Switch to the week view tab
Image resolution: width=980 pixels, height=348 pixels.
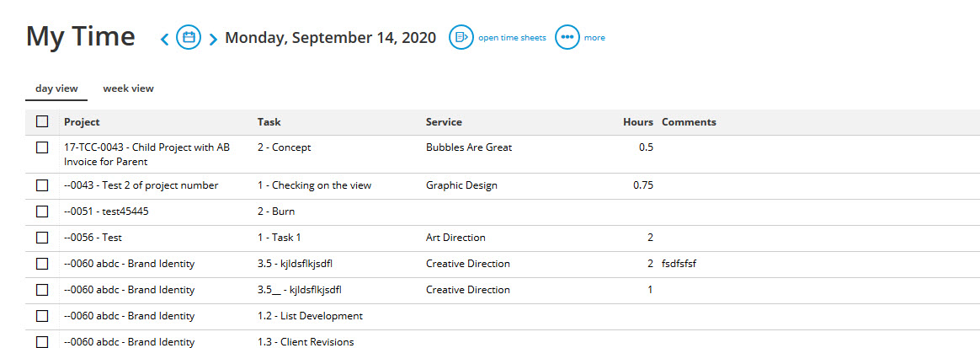128,88
